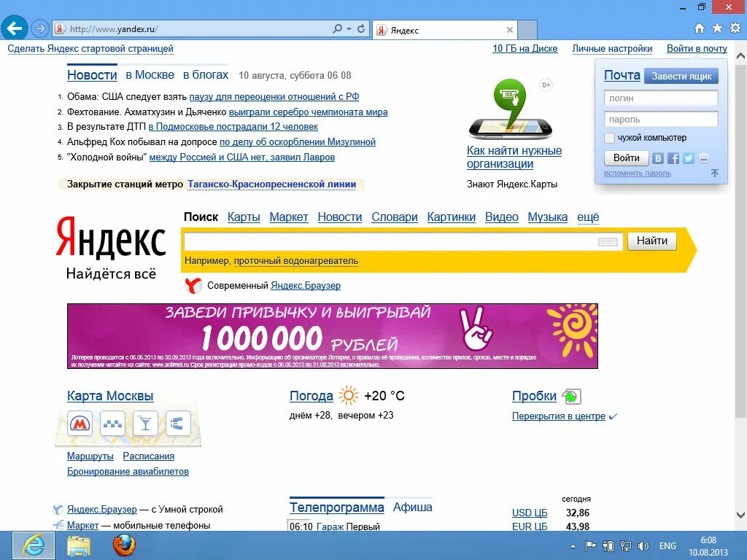Click the пароль input field
This screenshot has height=560, width=747.
coord(661,119)
